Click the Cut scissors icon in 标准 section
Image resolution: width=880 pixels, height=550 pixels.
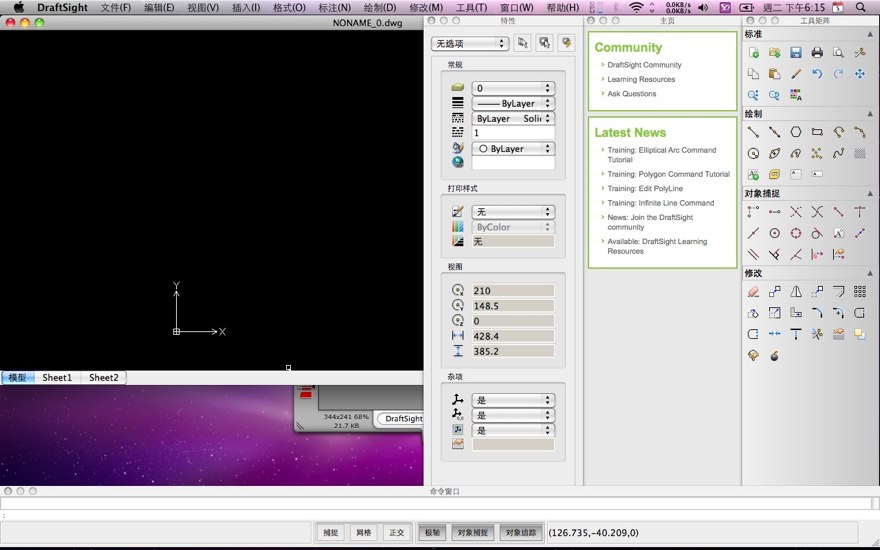tap(860, 53)
